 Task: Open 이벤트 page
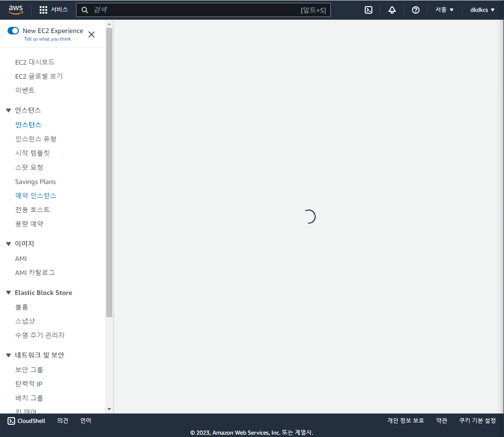pos(25,90)
